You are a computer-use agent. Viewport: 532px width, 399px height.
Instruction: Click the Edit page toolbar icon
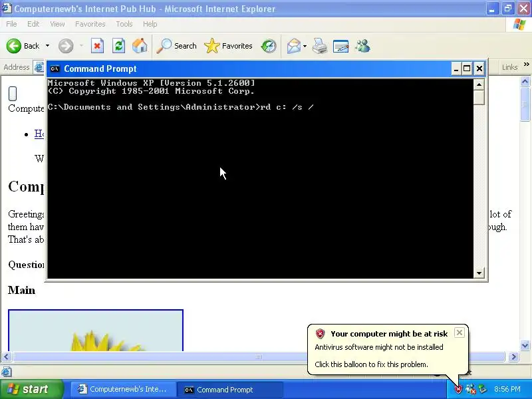tap(340, 46)
